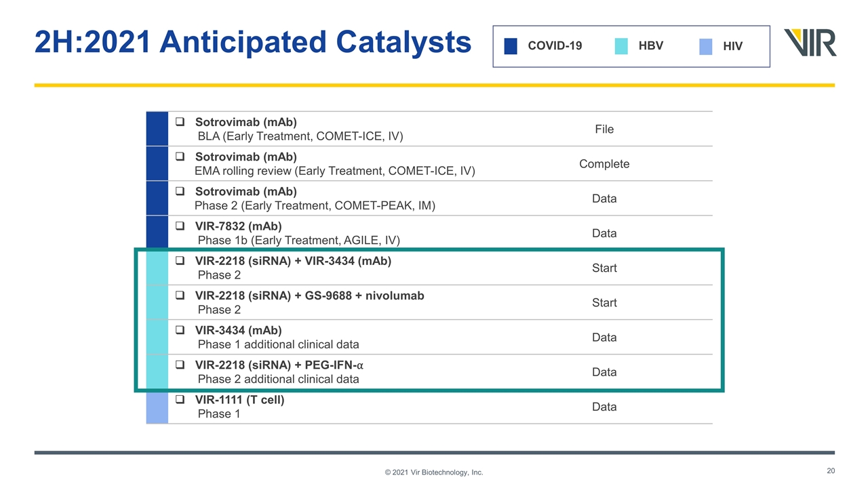Click 'Phase 1b (Early Treatment, AGILE, IV)'
868x488 pixels.
298,241
